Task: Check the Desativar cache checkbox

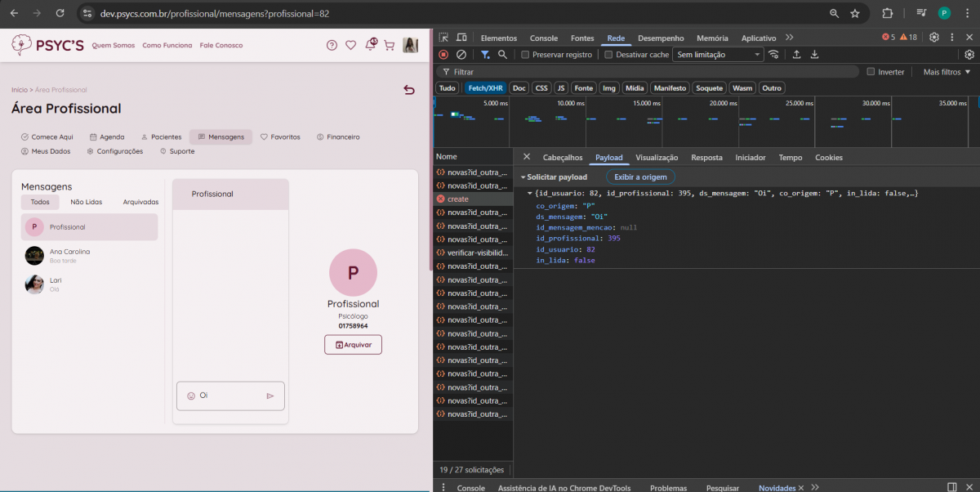Action: click(x=608, y=55)
